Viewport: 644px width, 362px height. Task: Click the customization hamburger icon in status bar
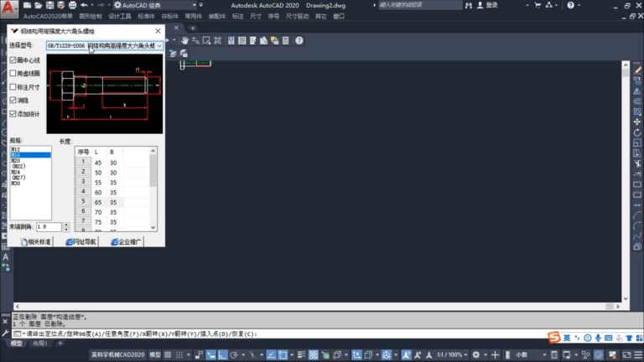pyautogui.click(x=638, y=354)
